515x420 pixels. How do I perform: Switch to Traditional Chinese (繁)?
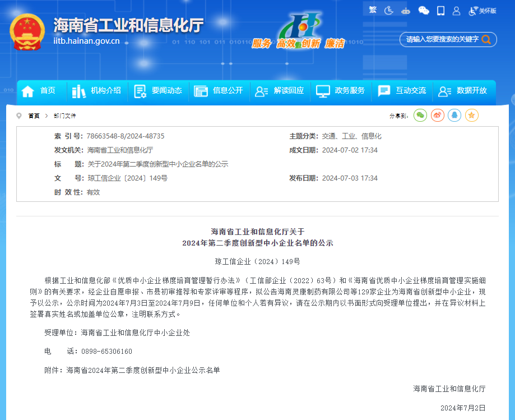tap(373, 10)
